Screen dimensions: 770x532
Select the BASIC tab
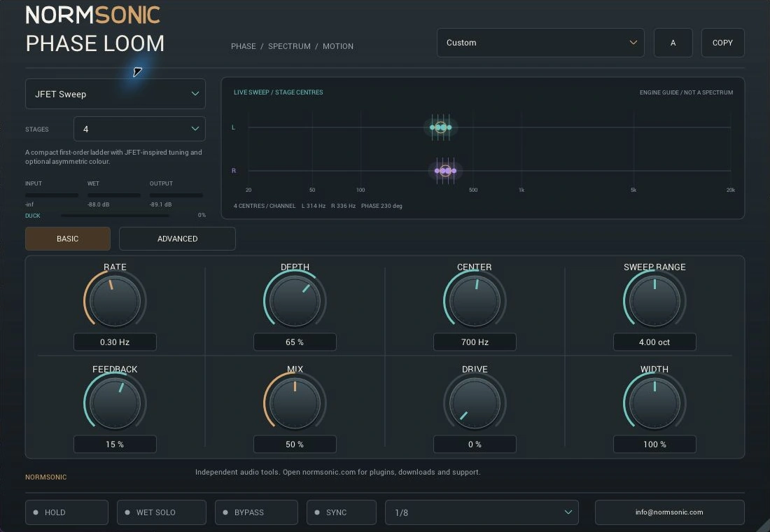click(x=68, y=239)
